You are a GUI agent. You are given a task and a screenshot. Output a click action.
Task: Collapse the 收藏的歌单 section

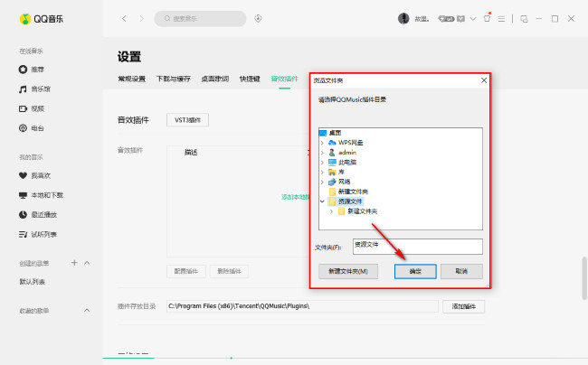coord(87,310)
